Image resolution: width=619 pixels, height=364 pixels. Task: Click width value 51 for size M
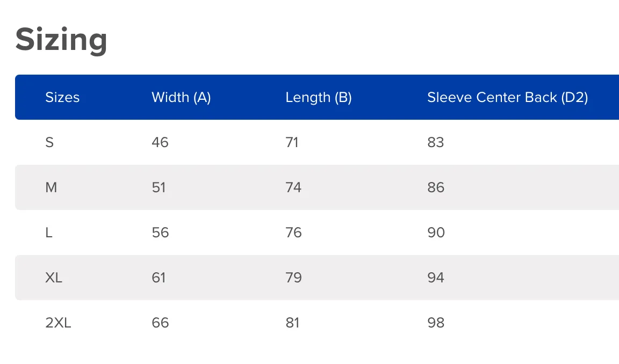point(159,187)
